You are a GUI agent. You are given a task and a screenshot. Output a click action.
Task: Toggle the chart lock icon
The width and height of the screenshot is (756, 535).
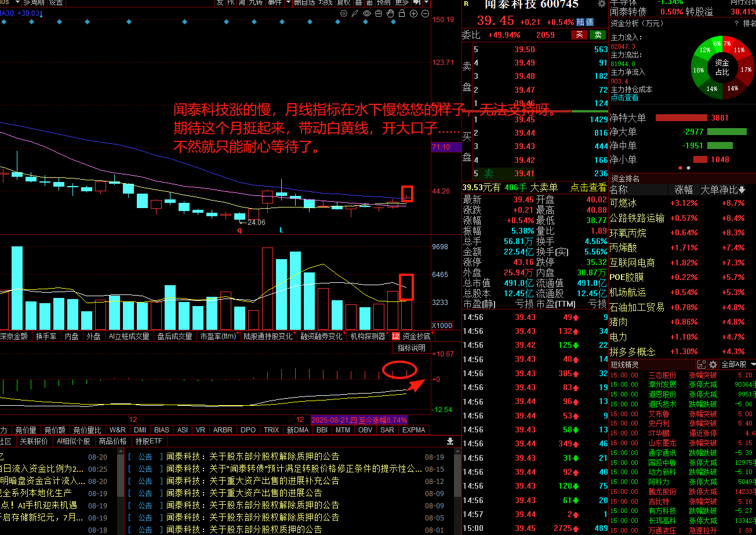402,13
